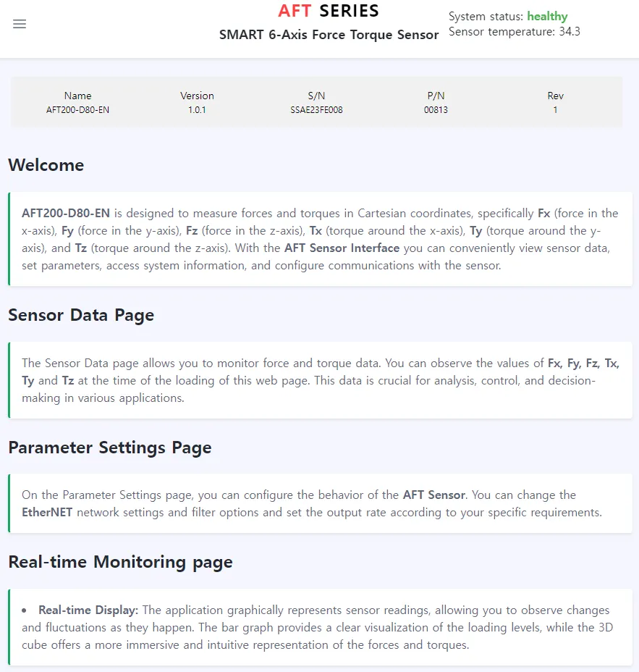Click the Welcome description card
The image size is (639, 672).
321,239
